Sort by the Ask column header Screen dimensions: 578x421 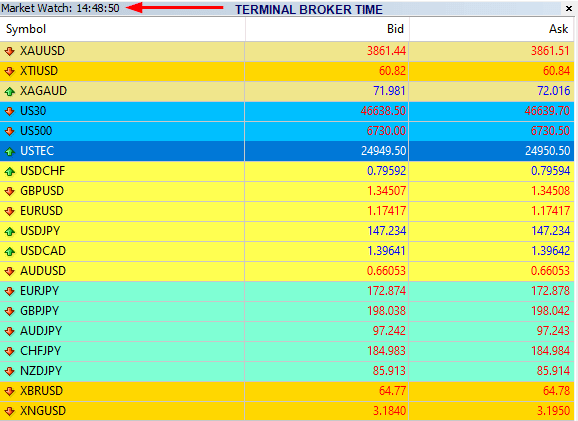(491, 29)
